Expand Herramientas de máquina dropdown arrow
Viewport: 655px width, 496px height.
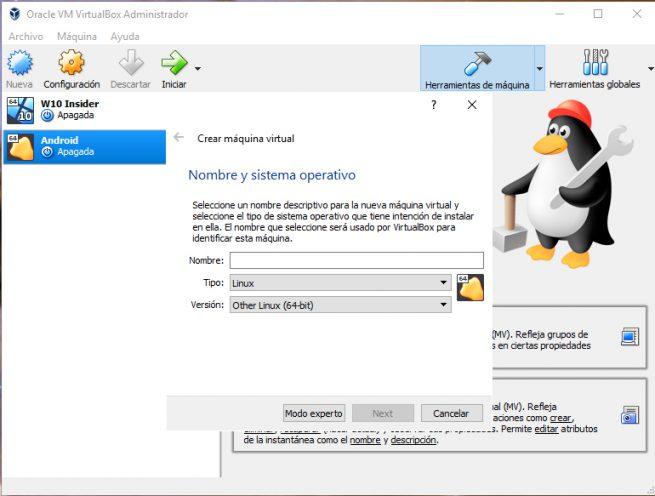[x=539, y=68]
